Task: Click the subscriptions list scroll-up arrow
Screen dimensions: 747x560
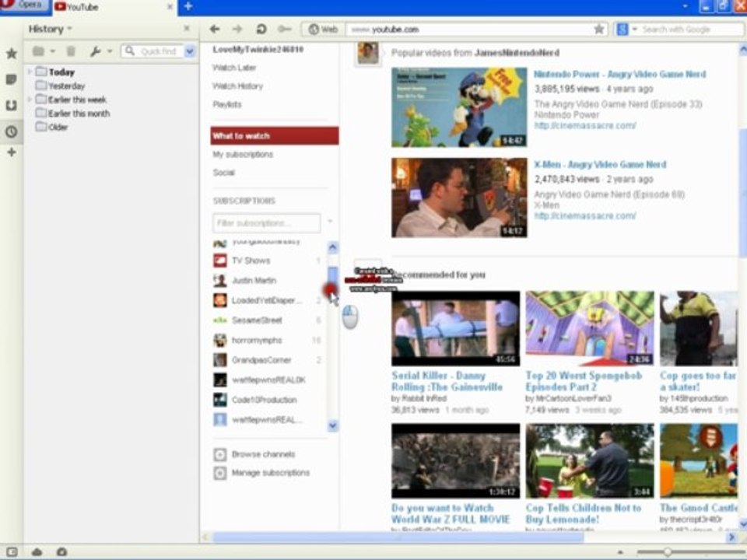Action: coord(332,247)
